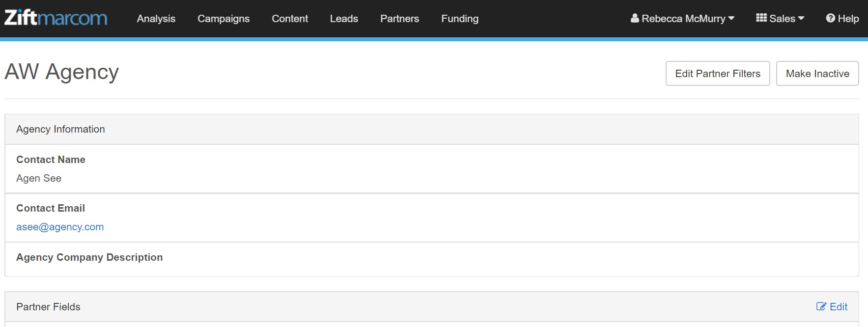This screenshot has width=868, height=327.
Task: Make the AW Agency inactive
Action: coord(817,74)
